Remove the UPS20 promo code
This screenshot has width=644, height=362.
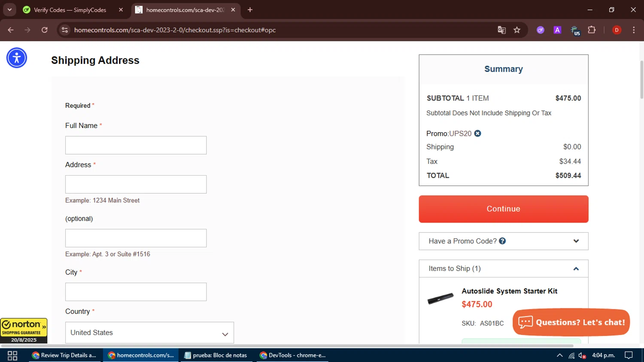[x=477, y=134]
